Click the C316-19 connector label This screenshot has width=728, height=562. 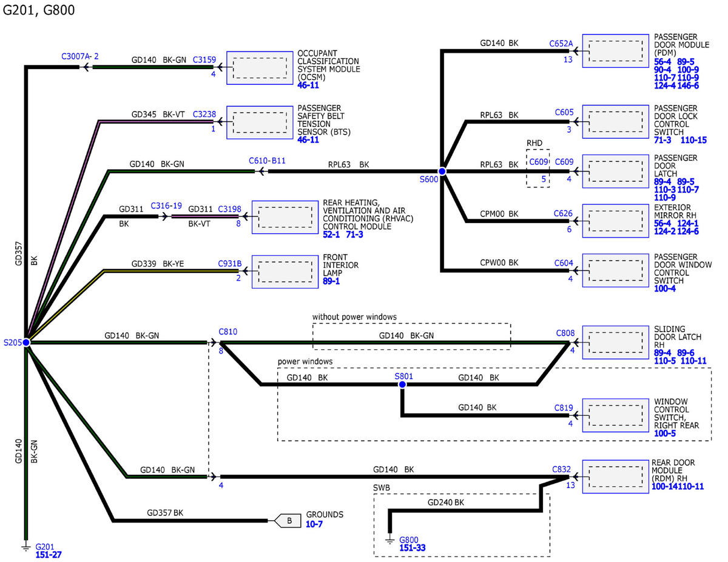(166, 205)
